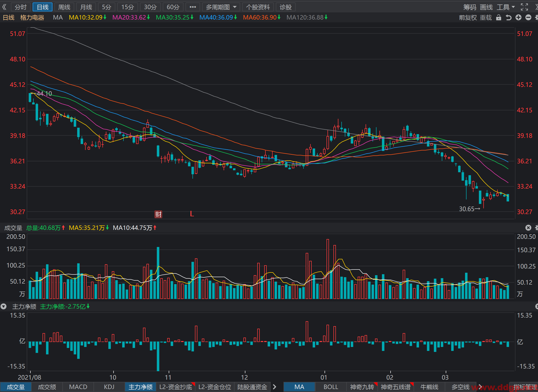Click the MA40:36.09 blue legend

tap(218, 18)
